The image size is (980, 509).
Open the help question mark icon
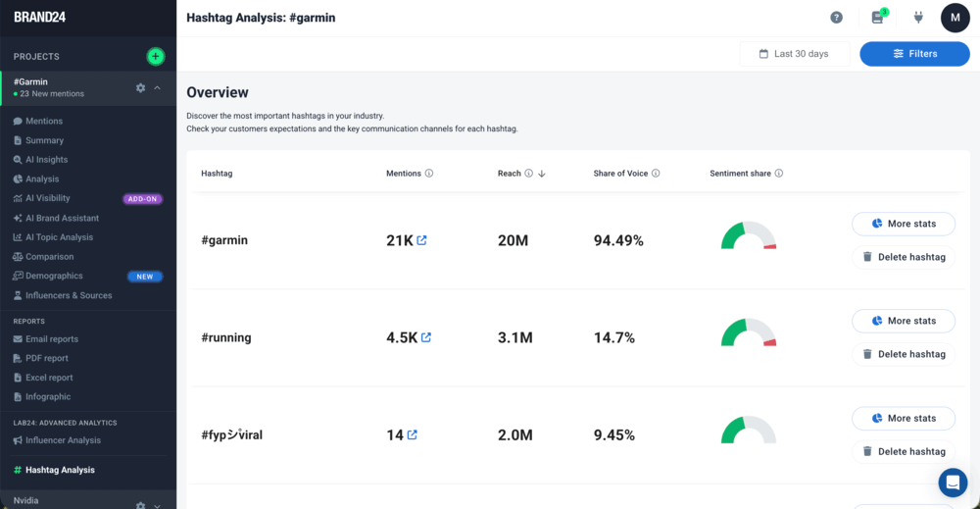[x=836, y=18]
